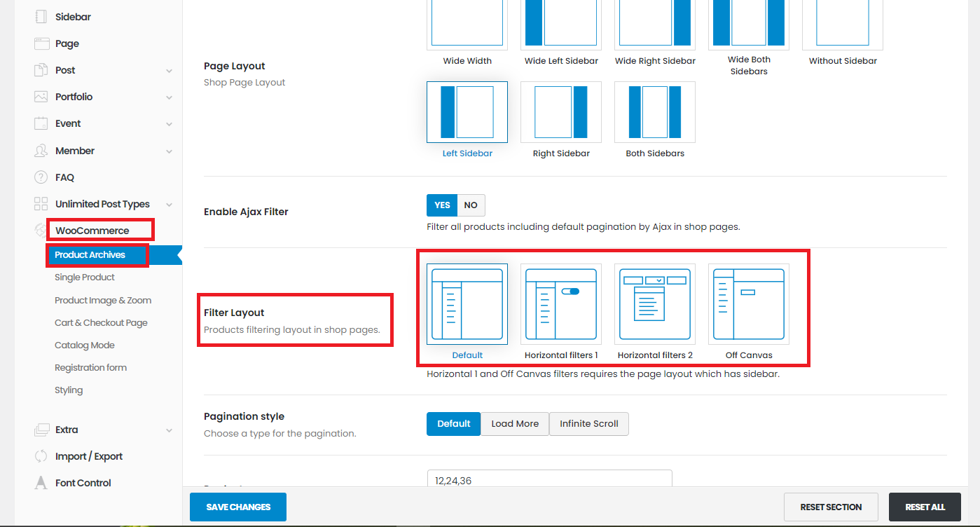Screen dimensions: 980x527
Task: Open Cart & Checkout Page subsection
Action: click(101, 323)
